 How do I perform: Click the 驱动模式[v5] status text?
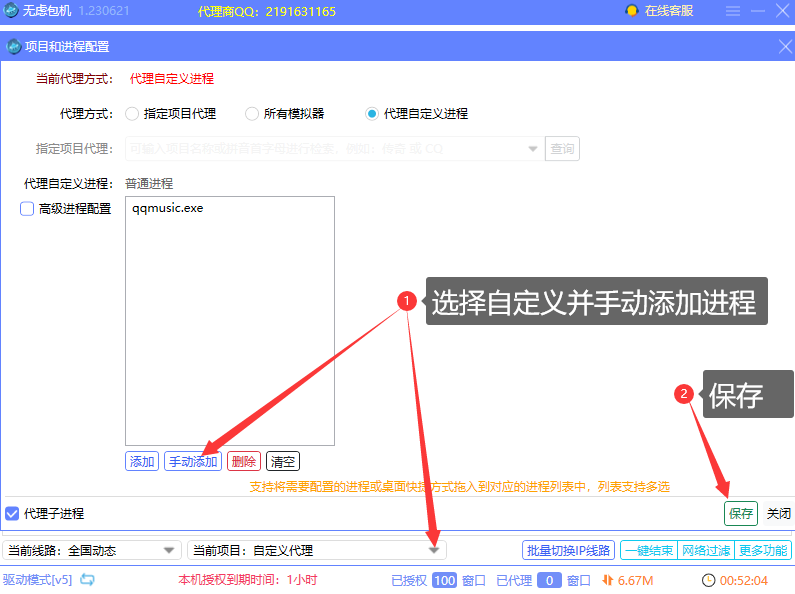click(x=38, y=579)
